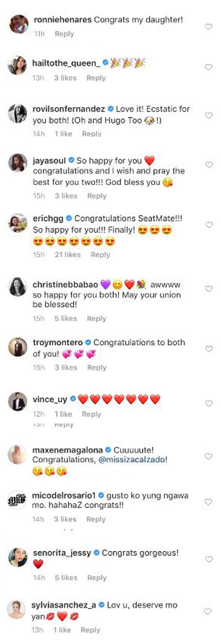Open @missizacalzado mention link
This screenshot has width=221, height=644.
(132, 459)
